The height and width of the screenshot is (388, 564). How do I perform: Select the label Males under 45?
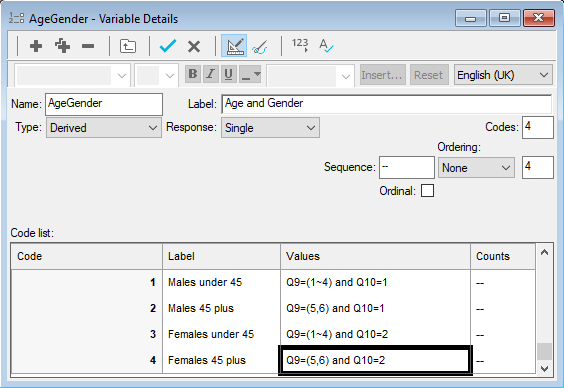[205, 282]
